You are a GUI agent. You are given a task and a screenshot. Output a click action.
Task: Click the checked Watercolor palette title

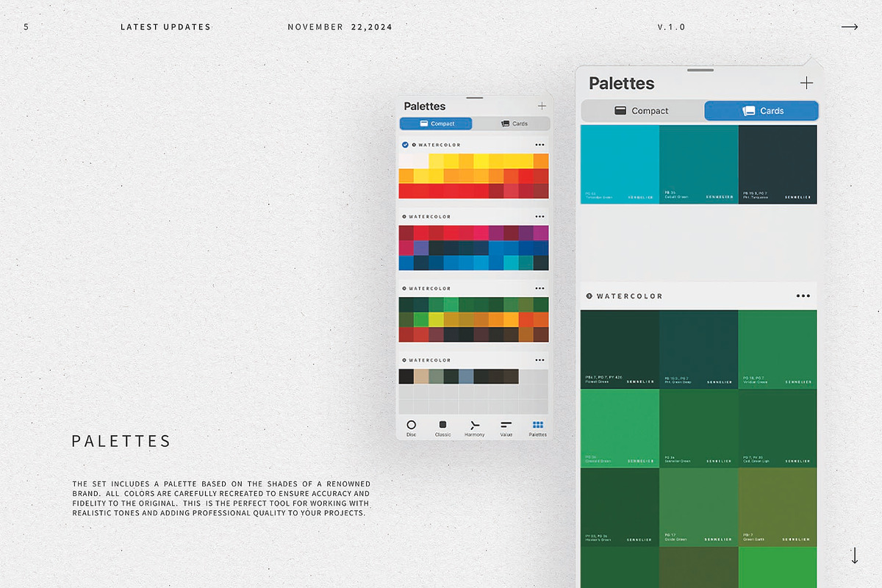[x=440, y=145]
